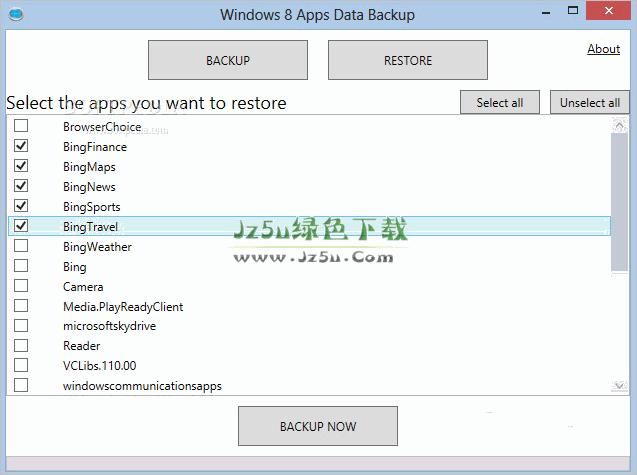637x475 pixels.
Task: Tick the microsoftskydrive checkbox
Action: click(21, 325)
